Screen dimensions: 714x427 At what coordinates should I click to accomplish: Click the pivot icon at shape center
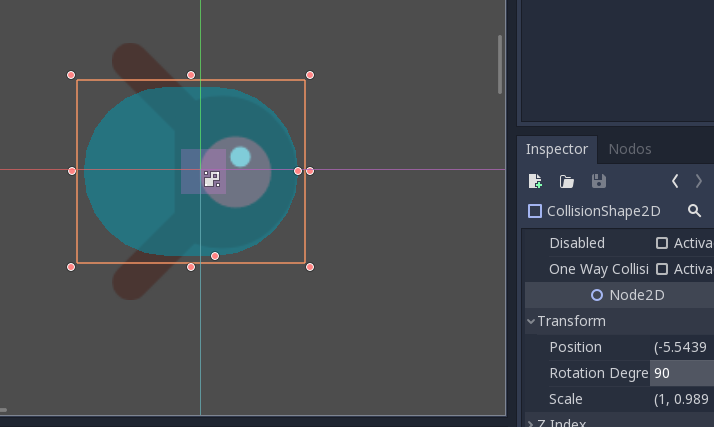(x=212, y=179)
